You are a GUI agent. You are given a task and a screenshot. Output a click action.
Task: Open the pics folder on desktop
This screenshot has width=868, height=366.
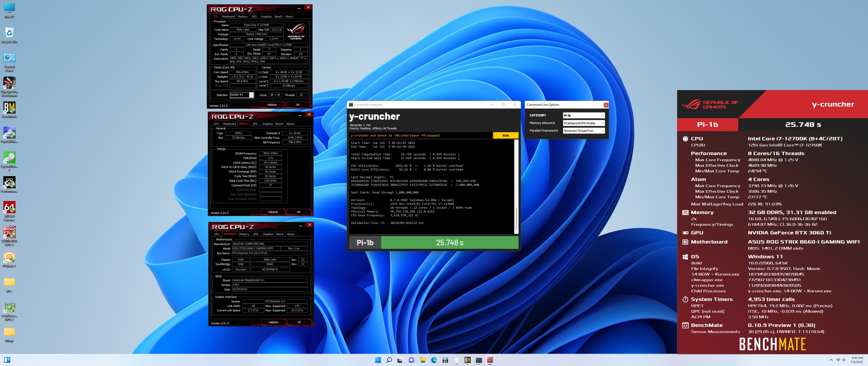9,284
